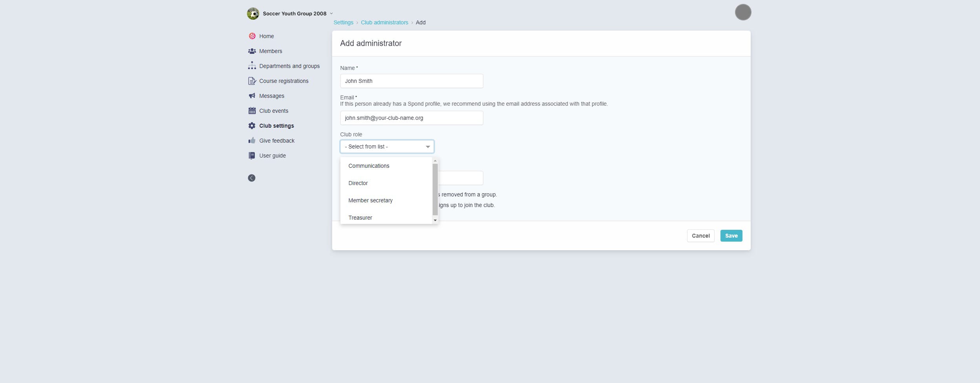Click the Give feedback thumbs-up icon
980x383 pixels.
(252, 141)
